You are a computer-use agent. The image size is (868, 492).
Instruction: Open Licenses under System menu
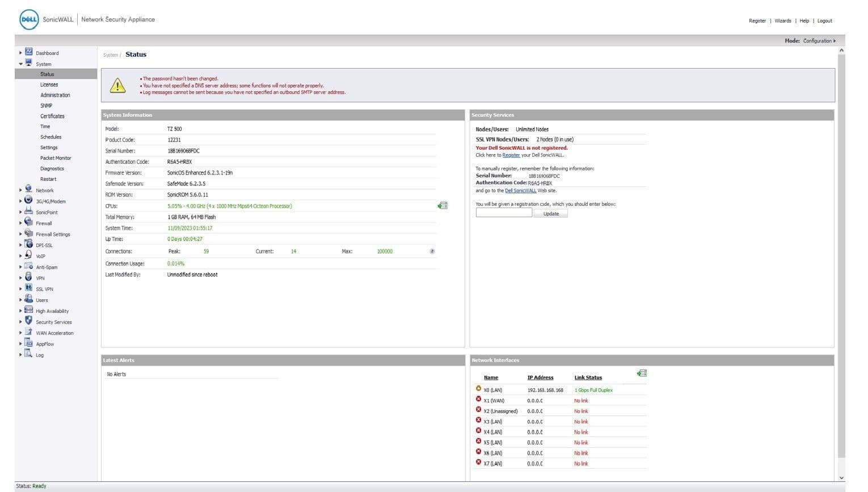tap(49, 84)
